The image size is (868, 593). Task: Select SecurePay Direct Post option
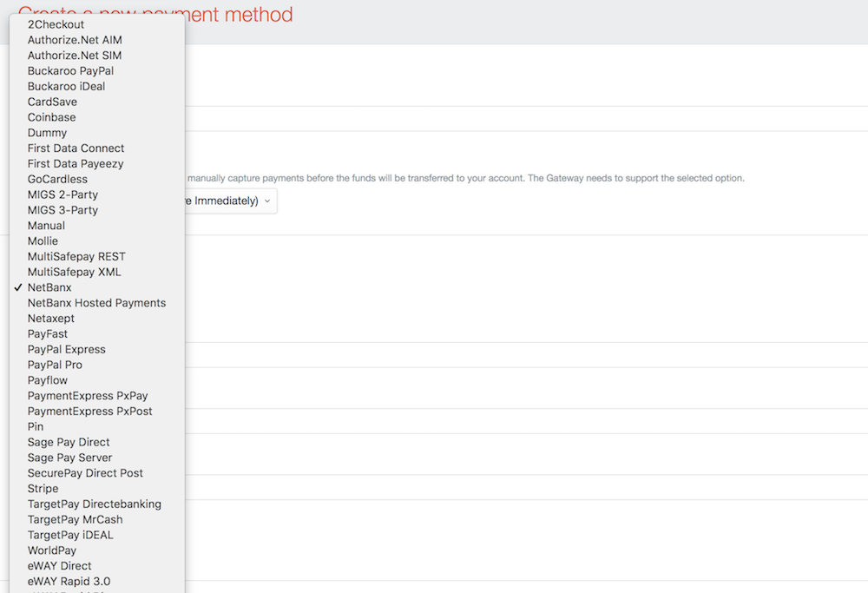coord(97,474)
